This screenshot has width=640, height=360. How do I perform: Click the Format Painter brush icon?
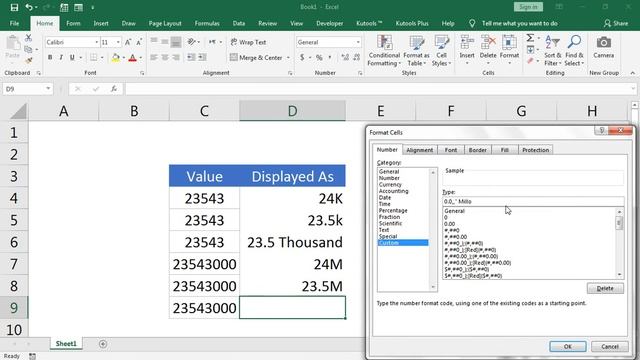(28, 60)
